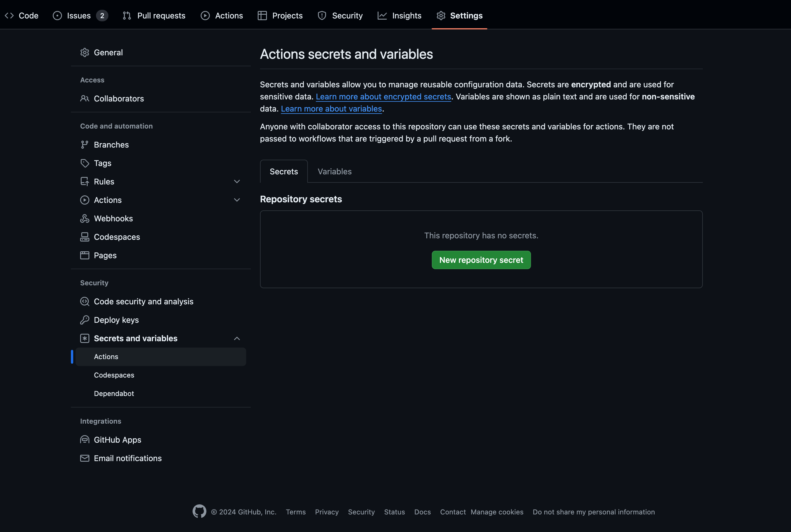Click the GitHub Apps icon

pos(84,440)
